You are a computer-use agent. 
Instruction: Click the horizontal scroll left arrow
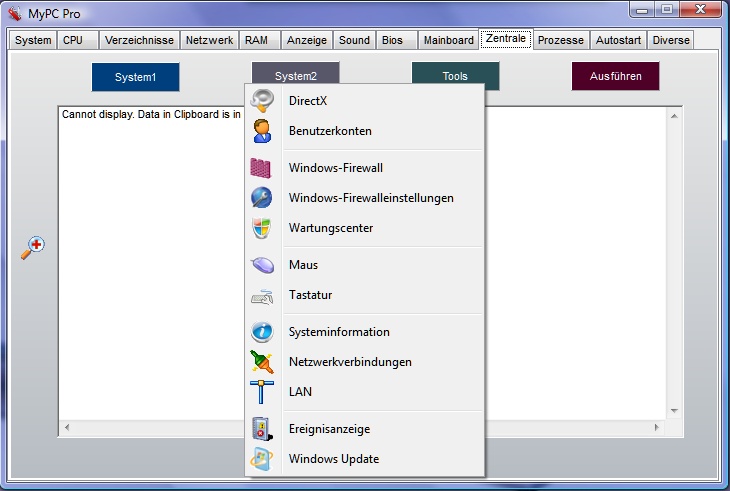(x=67, y=427)
